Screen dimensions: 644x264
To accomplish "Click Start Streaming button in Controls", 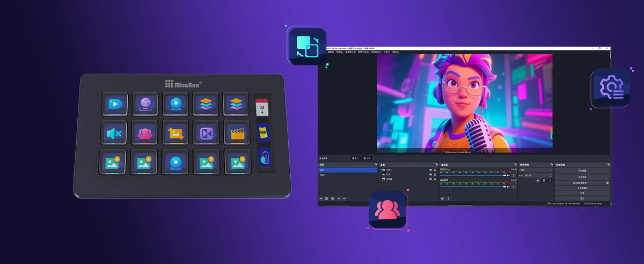I will (582, 171).
